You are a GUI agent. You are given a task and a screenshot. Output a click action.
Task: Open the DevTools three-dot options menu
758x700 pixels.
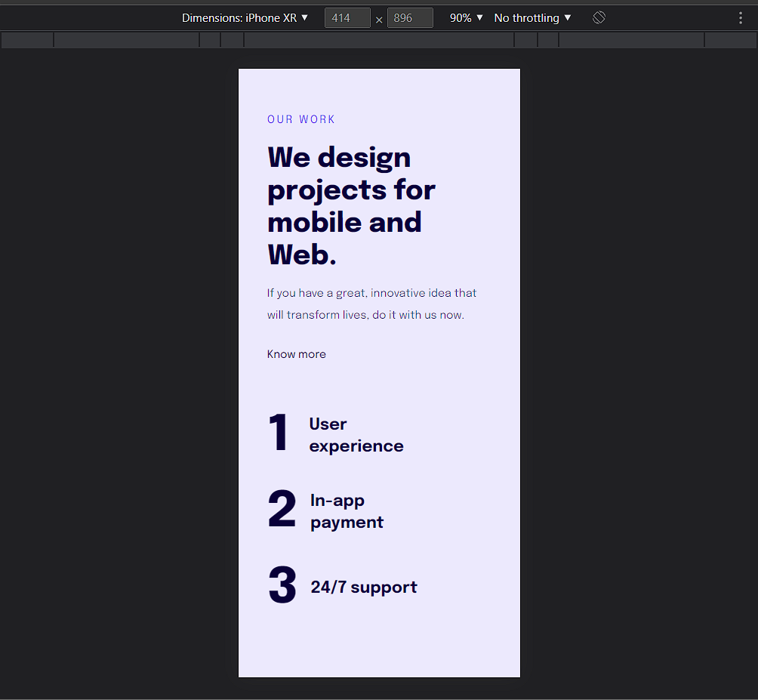(741, 17)
